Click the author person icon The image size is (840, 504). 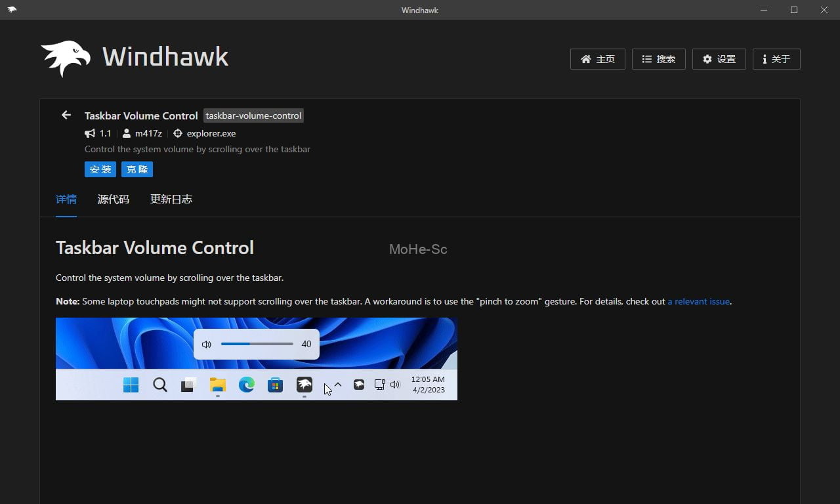click(127, 133)
